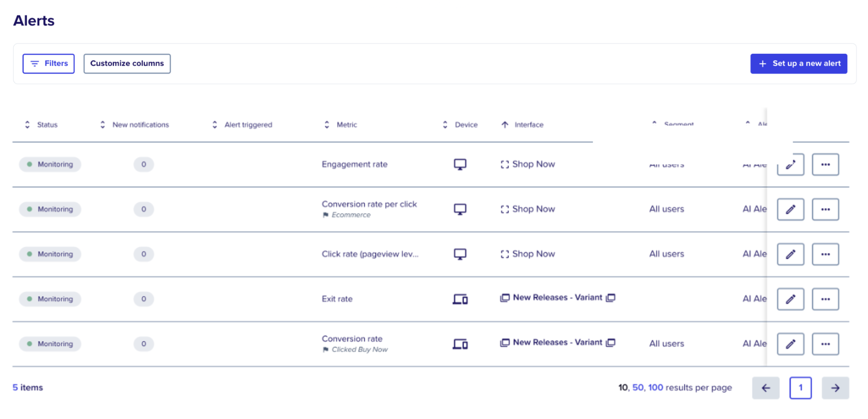The image size is (868, 419).
Task: Click Monitoring status in Exit rate row
Action: point(50,299)
